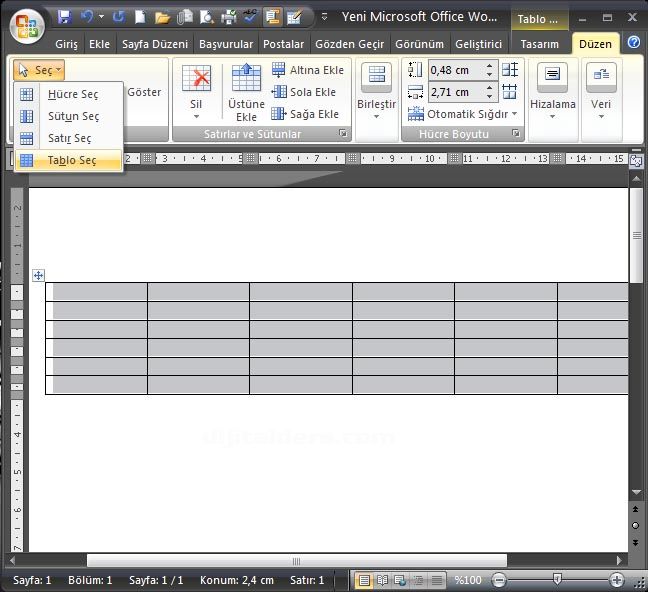Click Distribute Columns evenly icon
Screen dimensions: 648x592
pyautogui.click(x=510, y=91)
